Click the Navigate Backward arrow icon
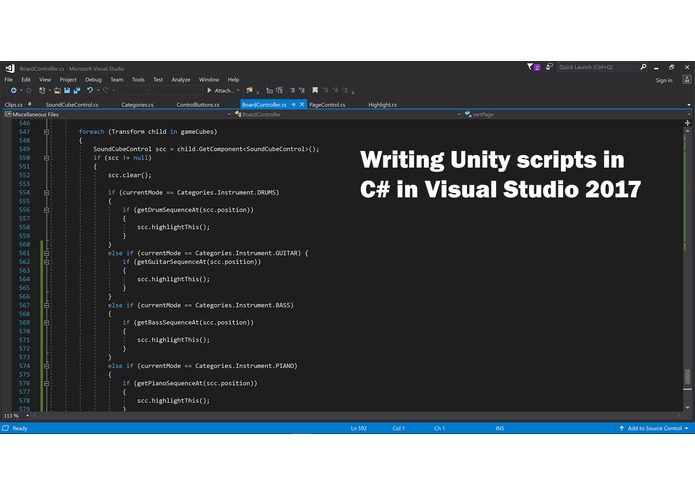The image size is (695, 494). 14,90
